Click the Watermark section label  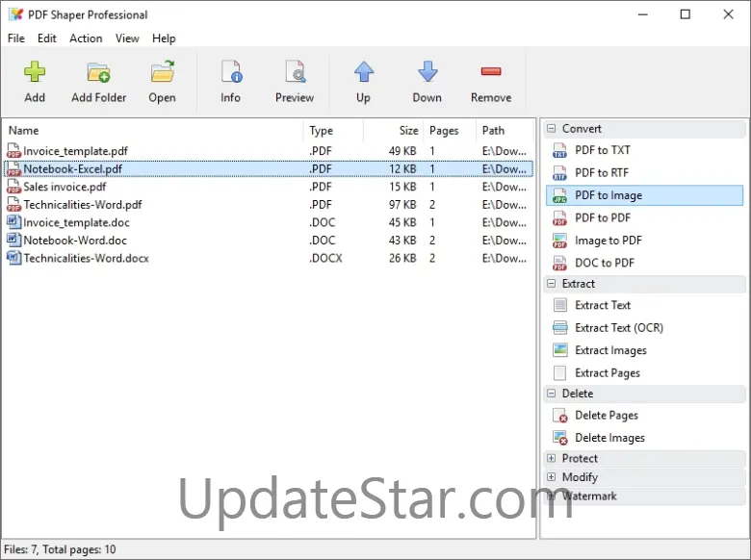(x=589, y=496)
